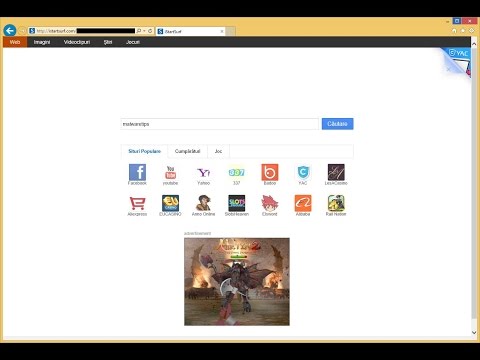The image size is (480, 360).
Task: Click the game advertisement banner image
Action: 237,282
